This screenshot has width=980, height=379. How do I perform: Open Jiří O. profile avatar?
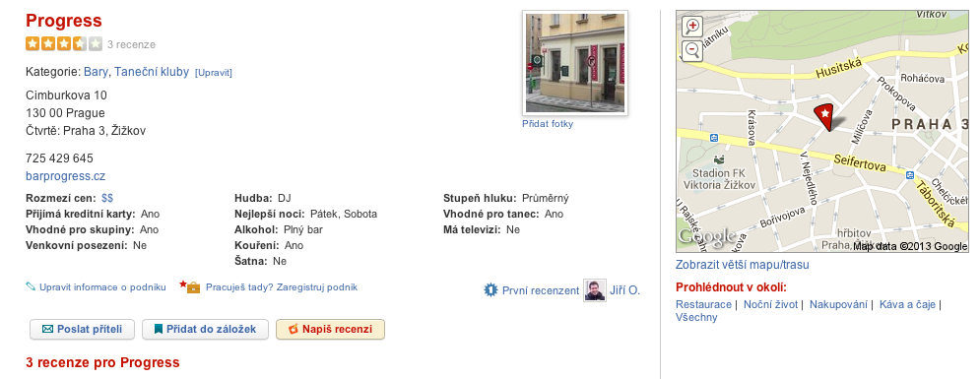coord(595,290)
